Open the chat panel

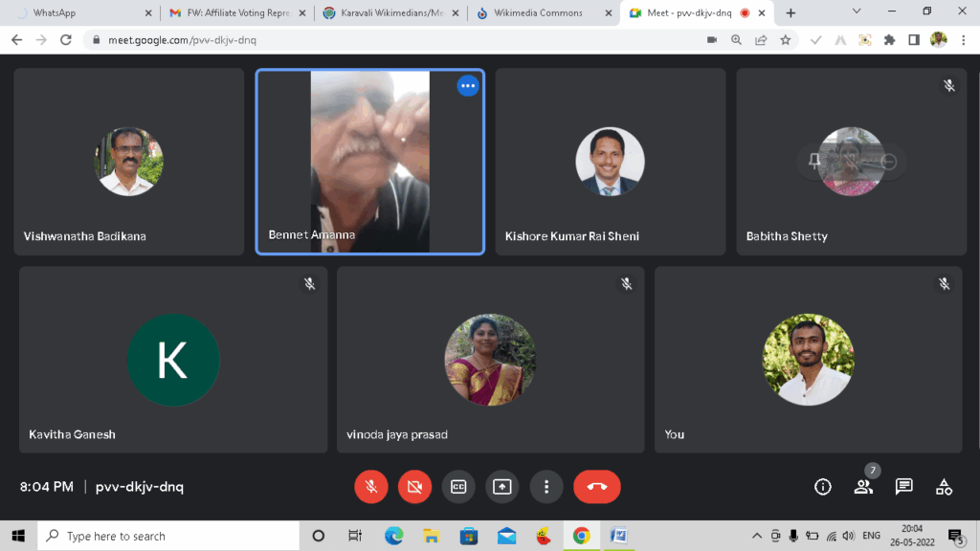tap(903, 487)
